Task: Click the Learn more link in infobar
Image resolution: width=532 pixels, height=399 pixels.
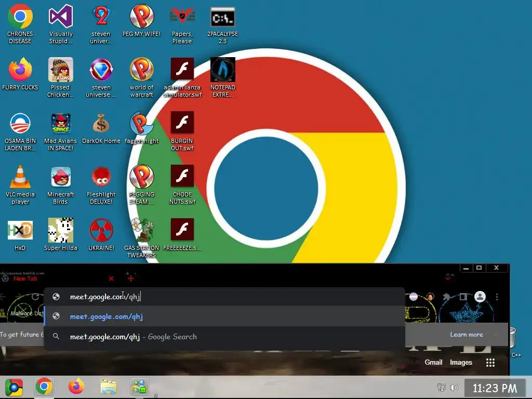Action: (467, 335)
